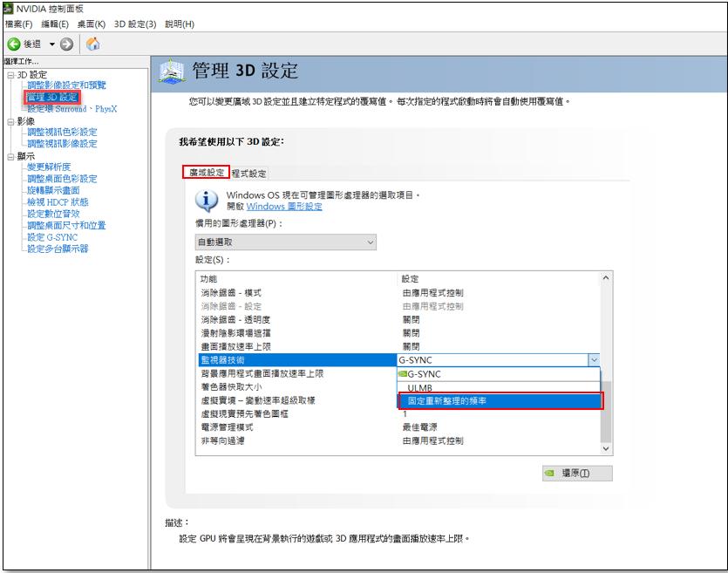Open the Windows 圖形設定 link
728x573 pixels.
[284, 207]
